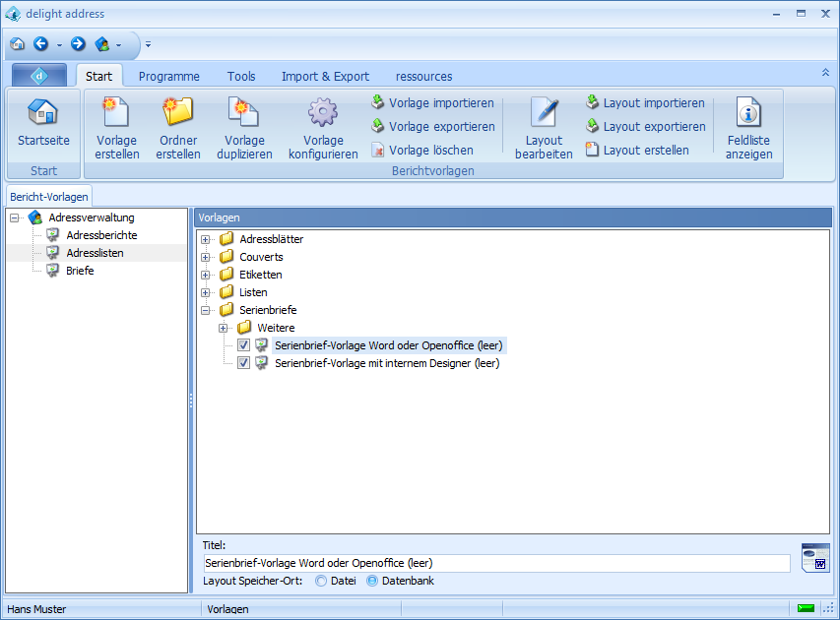Click the Startseite home icon in ribbon
The width and height of the screenshot is (840, 620).
pyautogui.click(x=43, y=112)
